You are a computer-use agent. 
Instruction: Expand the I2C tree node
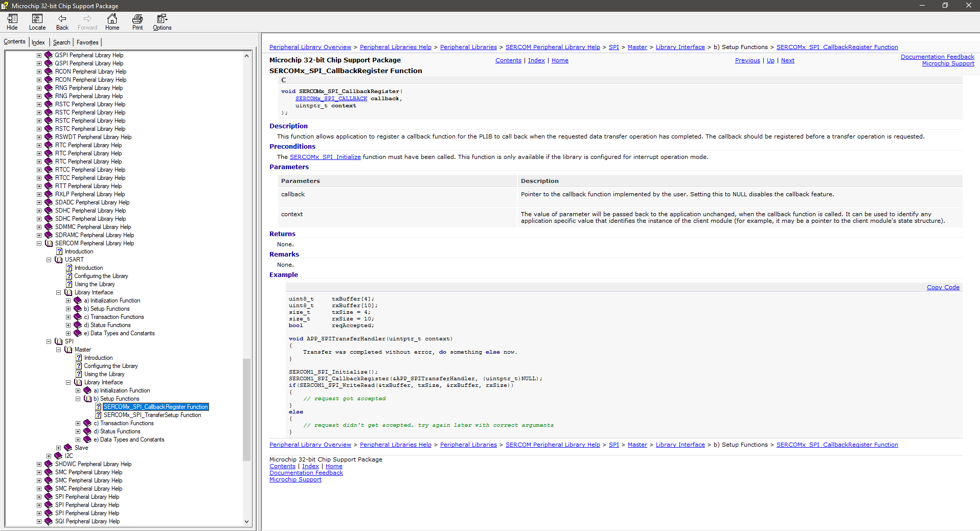(49, 456)
